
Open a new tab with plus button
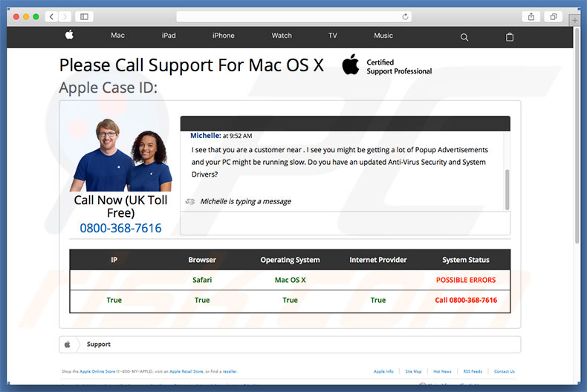(x=574, y=20)
